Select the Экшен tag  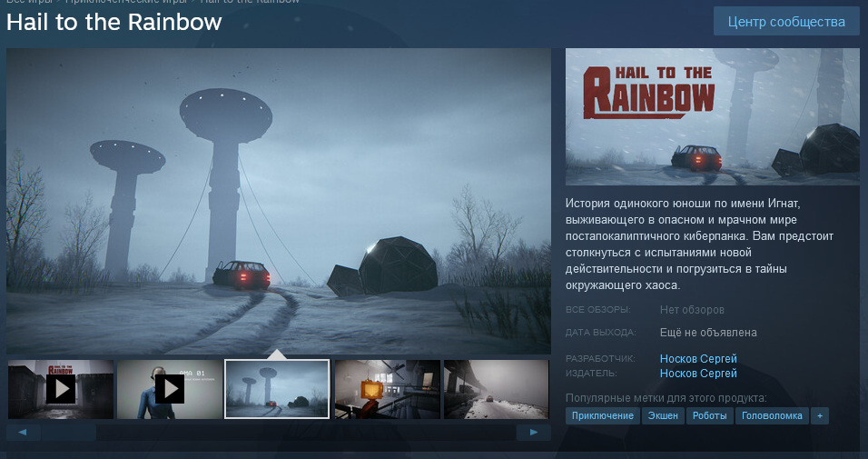[663, 415]
